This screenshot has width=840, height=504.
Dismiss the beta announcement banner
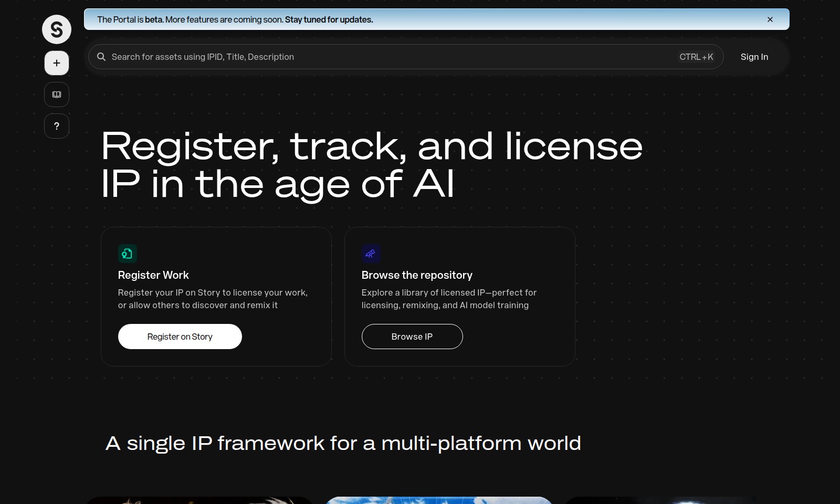[770, 19]
